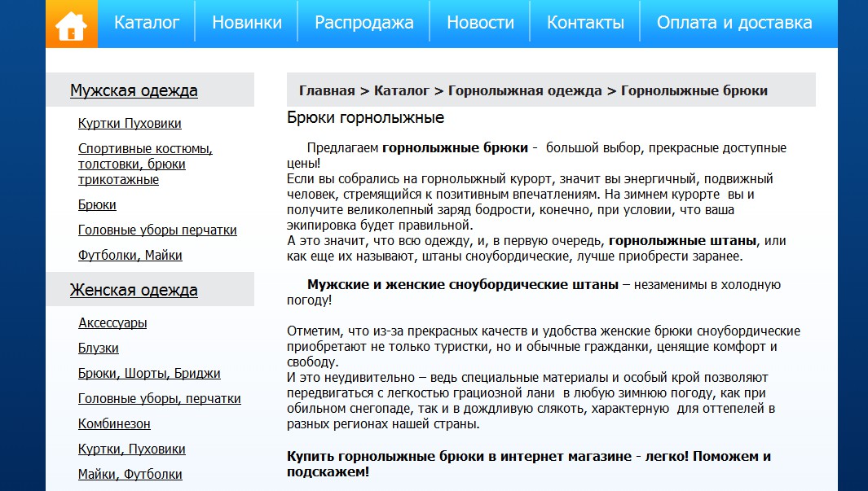Open Футболки, Майки link
868x491 pixels.
[130, 255]
